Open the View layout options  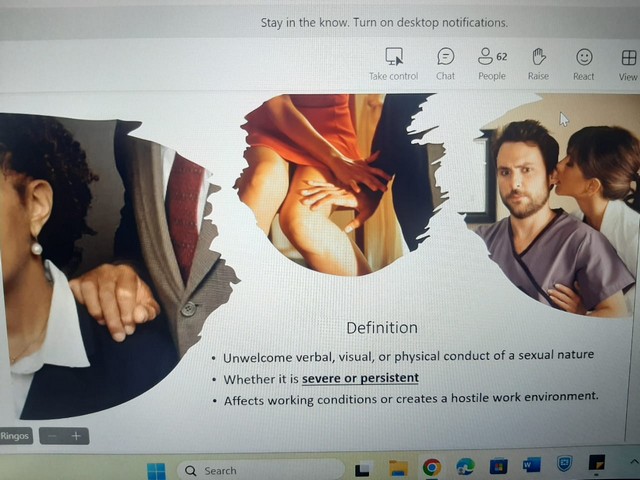coord(628,58)
